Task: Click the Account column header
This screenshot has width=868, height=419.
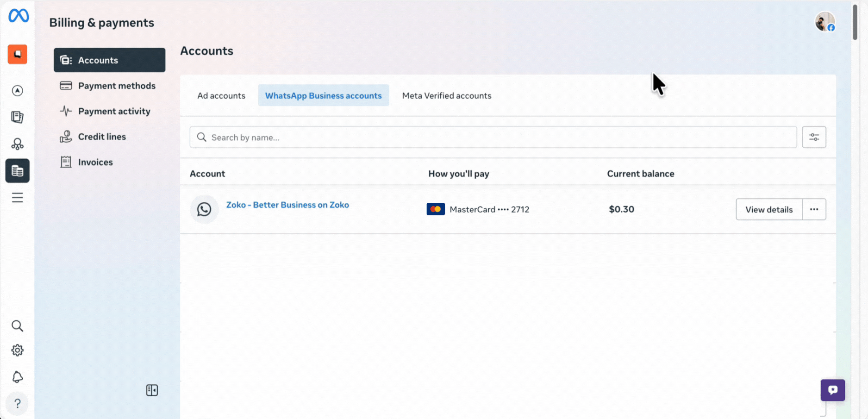Action: 207,174
